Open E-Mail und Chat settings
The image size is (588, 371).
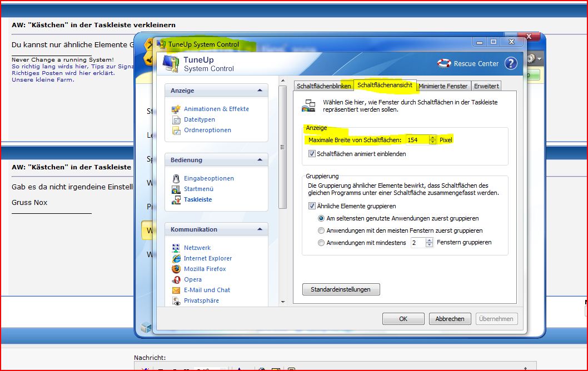click(207, 290)
